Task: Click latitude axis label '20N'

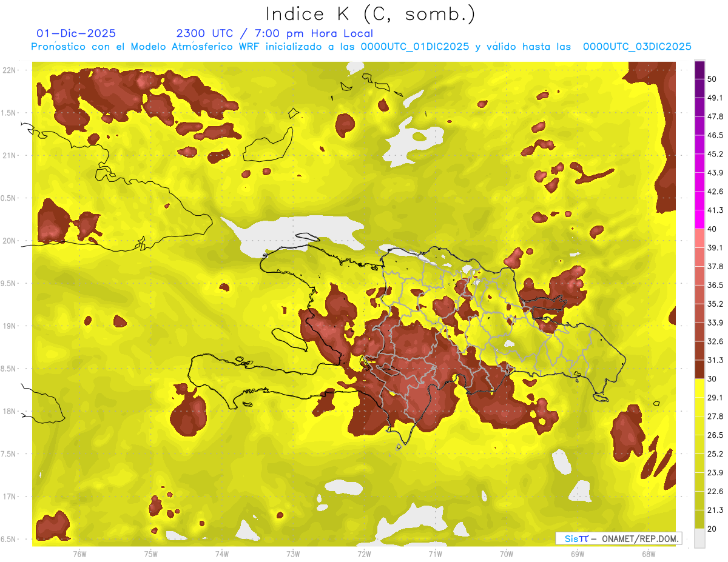Action: (10, 241)
